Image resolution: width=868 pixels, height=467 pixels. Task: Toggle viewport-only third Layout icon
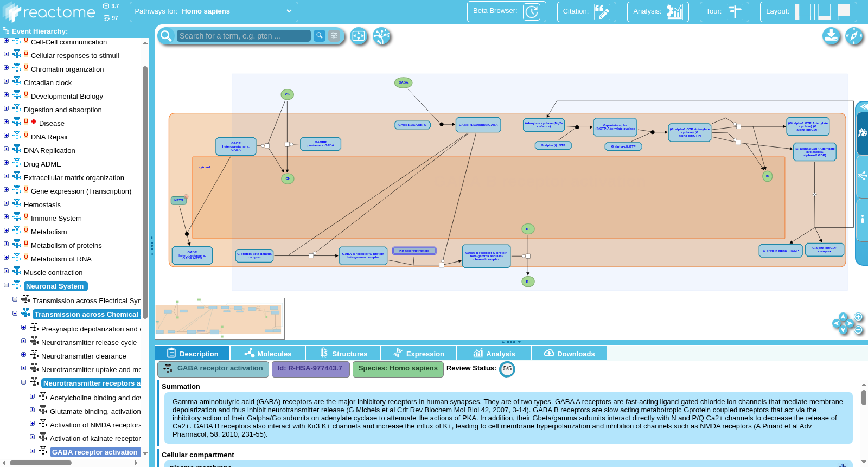point(843,11)
